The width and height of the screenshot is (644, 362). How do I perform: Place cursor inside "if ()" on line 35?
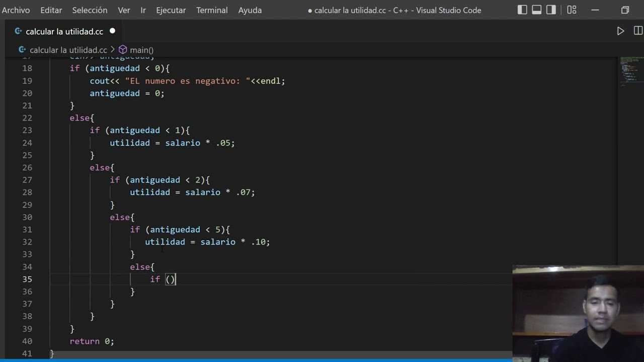(x=171, y=279)
